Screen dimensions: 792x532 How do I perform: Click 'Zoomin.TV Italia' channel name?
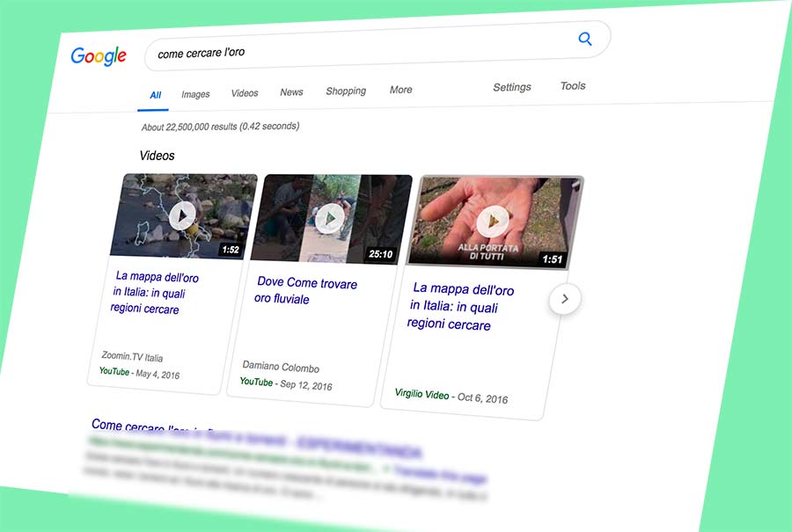pyautogui.click(x=132, y=357)
